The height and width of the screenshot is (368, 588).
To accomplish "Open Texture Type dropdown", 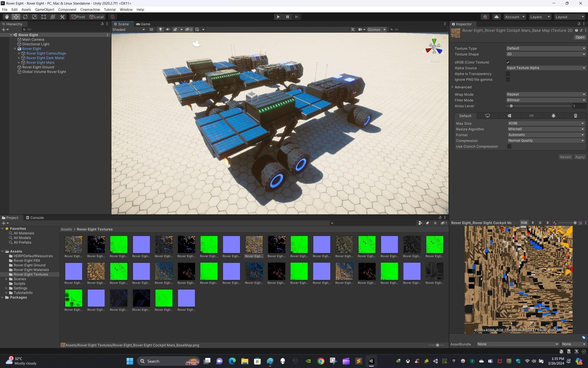I will [546, 49].
